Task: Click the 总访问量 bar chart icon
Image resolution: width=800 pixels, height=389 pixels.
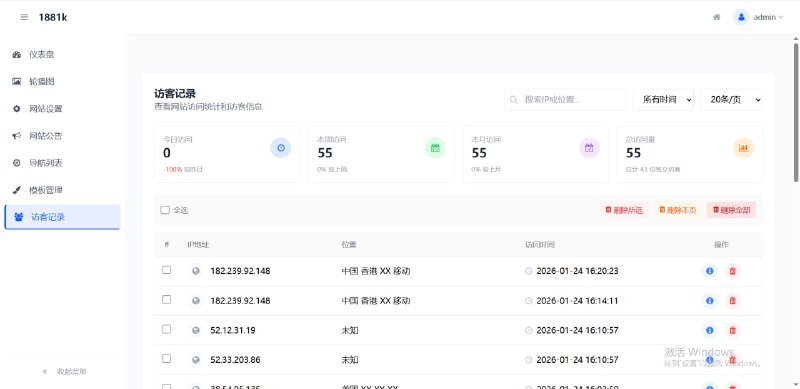Action: click(x=743, y=148)
